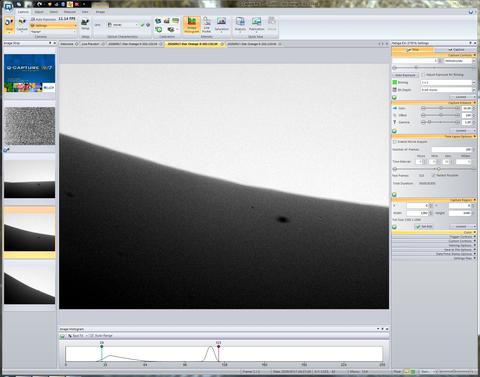
Task: Click the Gamma icon in settings panel
Action: 395,122
